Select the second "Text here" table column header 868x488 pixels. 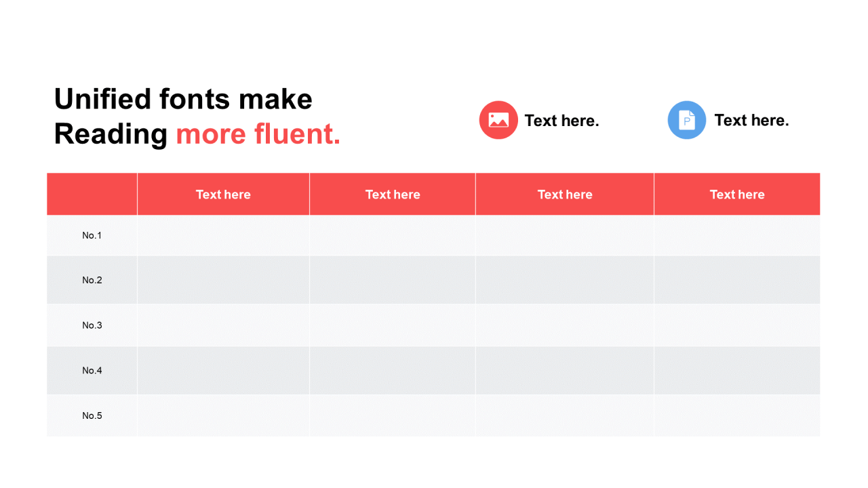[x=393, y=195]
